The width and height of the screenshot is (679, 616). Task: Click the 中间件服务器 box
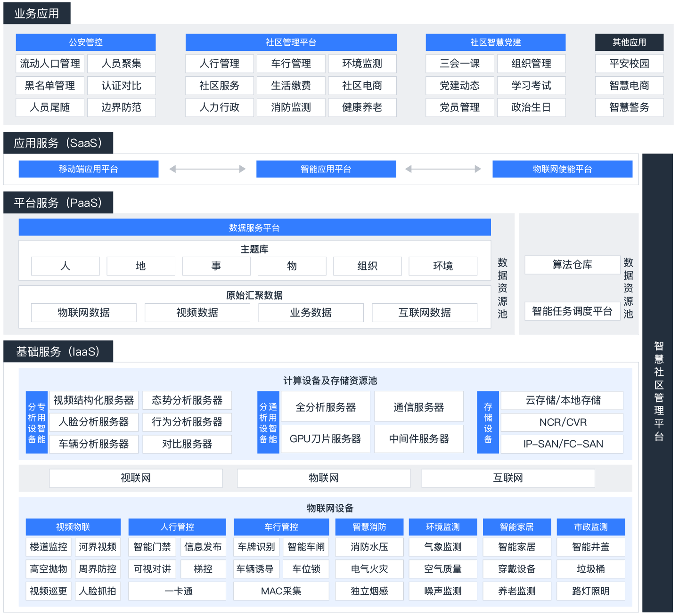tap(419, 439)
